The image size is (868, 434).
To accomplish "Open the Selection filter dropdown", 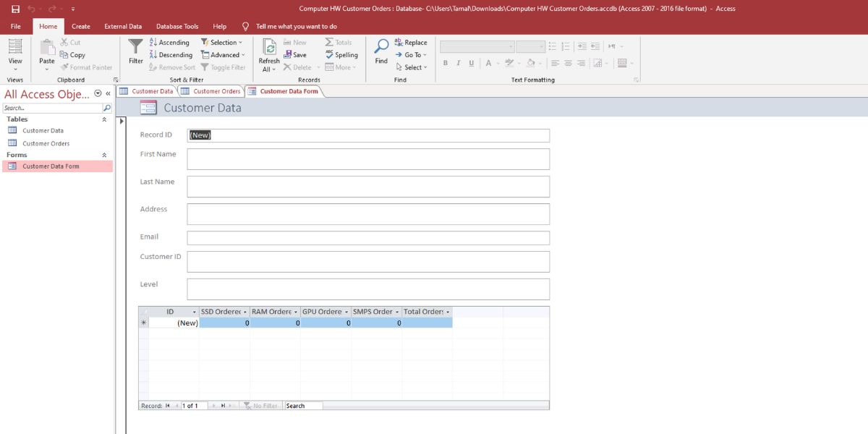I will coord(222,43).
